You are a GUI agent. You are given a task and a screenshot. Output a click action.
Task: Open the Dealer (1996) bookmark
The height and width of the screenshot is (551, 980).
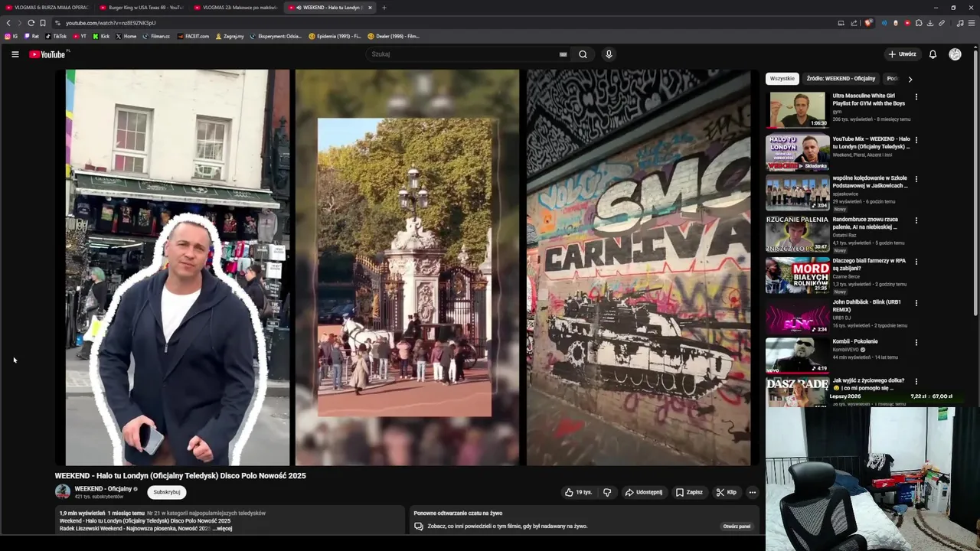pyautogui.click(x=394, y=36)
